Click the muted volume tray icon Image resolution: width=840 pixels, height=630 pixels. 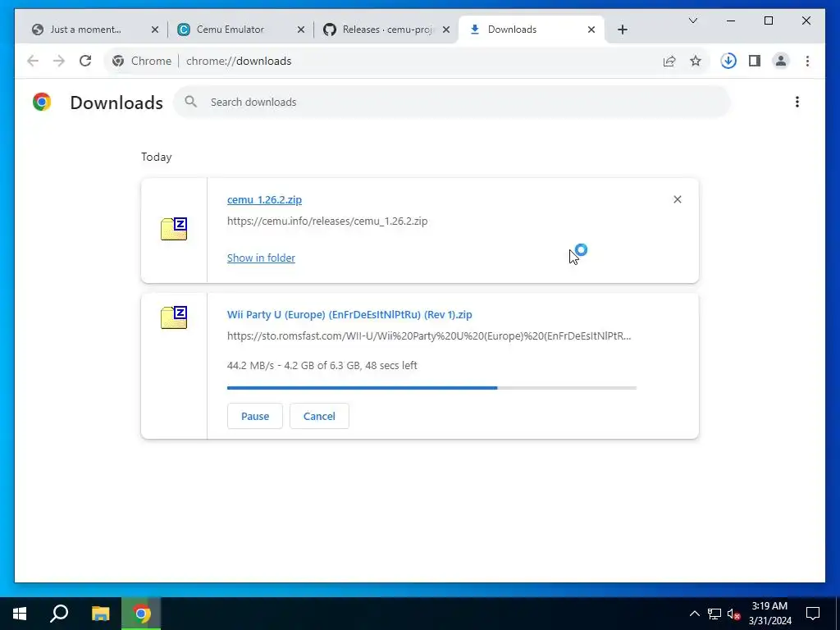(x=733, y=614)
